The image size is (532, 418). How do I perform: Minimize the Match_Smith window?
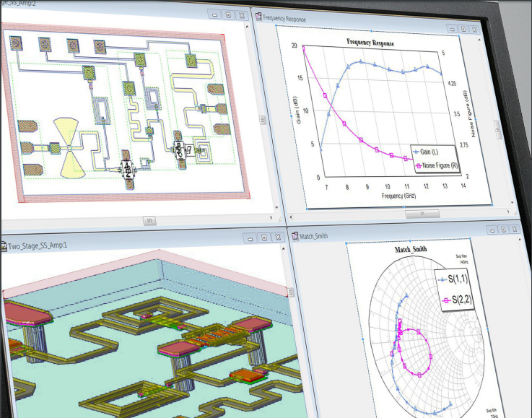492,230
